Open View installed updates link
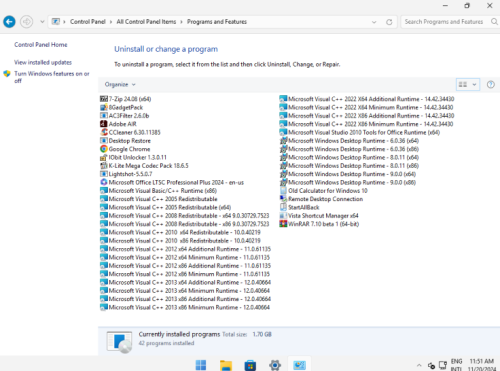The image size is (500, 371). (x=43, y=62)
